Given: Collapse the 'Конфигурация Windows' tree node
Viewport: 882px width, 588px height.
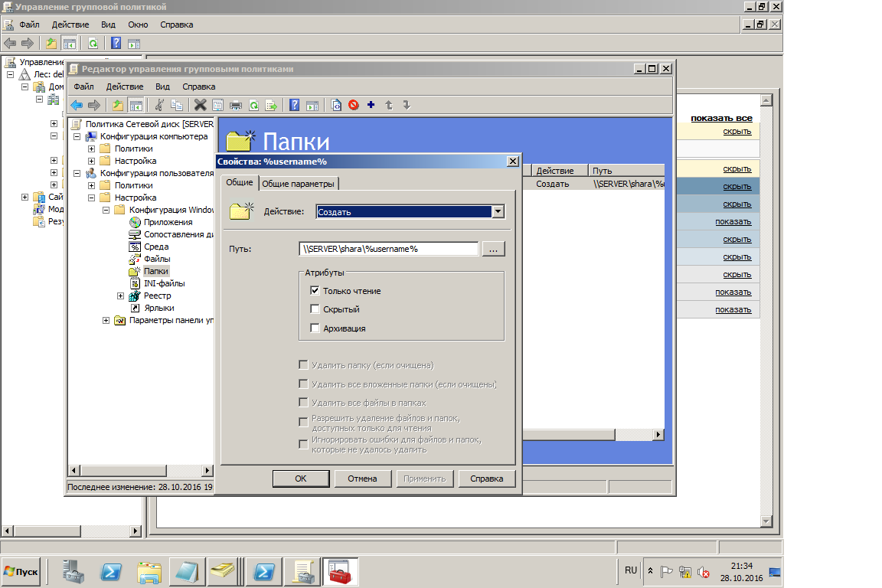Looking at the screenshot, I should click(106, 210).
